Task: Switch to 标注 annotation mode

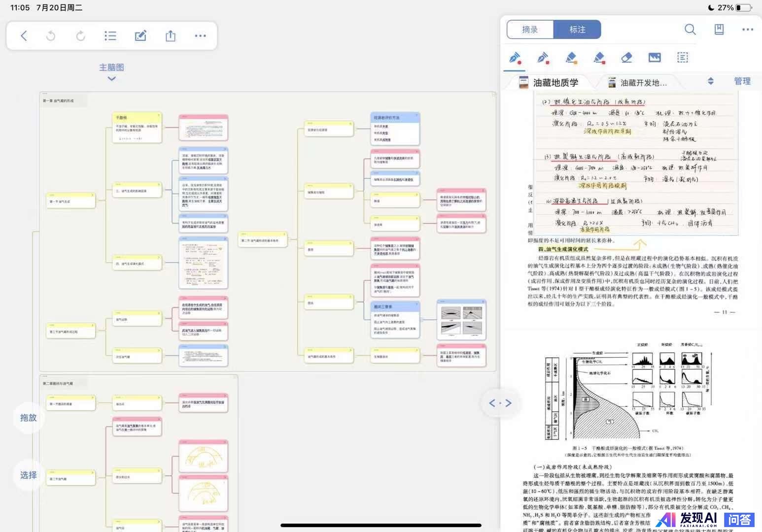Action: click(x=577, y=30)
